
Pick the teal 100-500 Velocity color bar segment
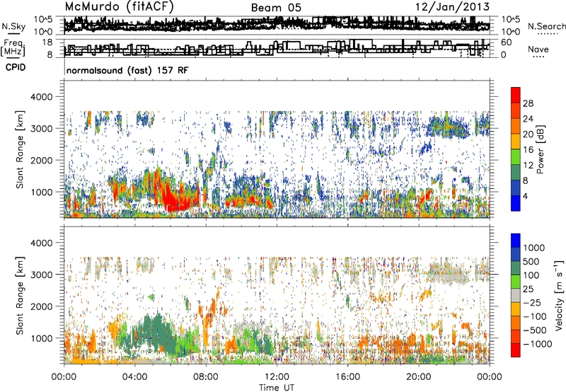tap(516, 268)
